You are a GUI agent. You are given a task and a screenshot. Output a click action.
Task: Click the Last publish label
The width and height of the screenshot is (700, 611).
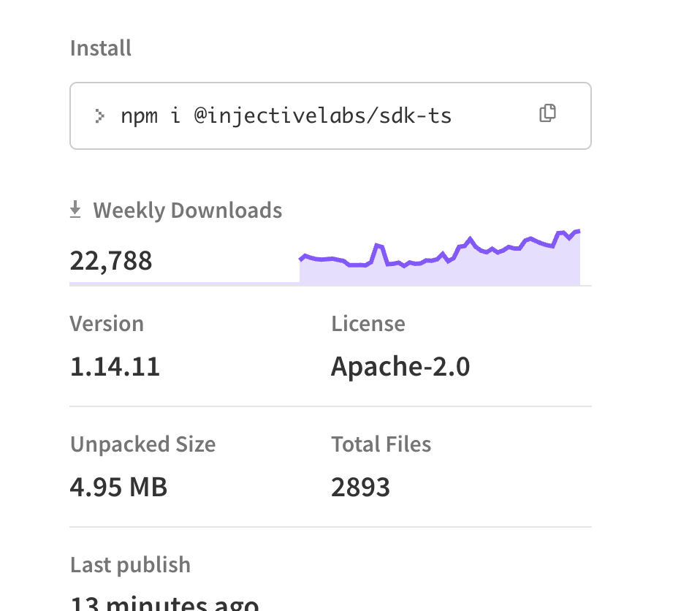(130, 565)
